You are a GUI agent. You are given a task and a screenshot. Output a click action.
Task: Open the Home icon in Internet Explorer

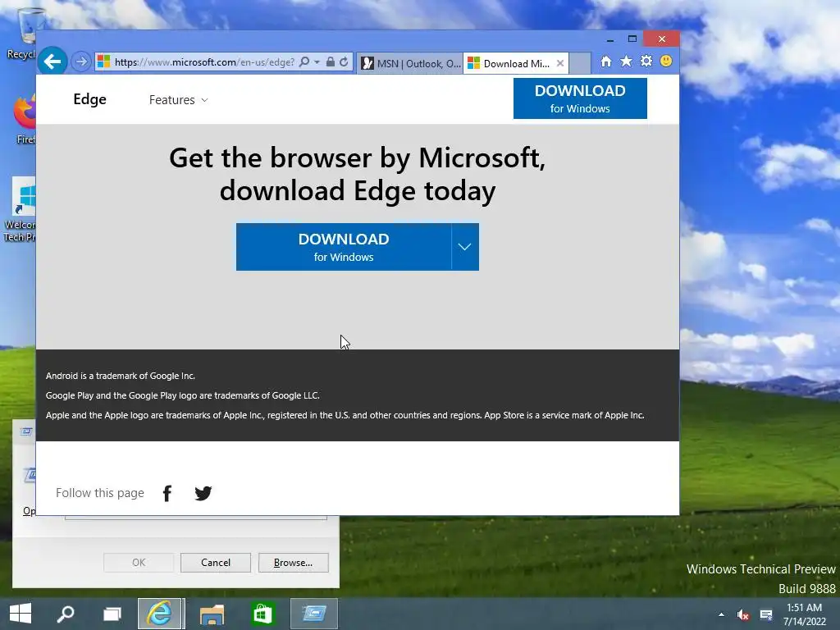pos(606,62)
